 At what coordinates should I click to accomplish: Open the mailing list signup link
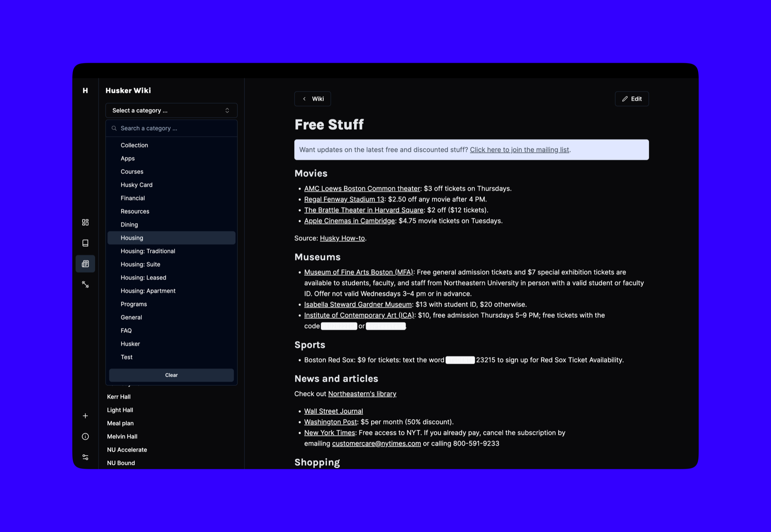click(519, 150)
